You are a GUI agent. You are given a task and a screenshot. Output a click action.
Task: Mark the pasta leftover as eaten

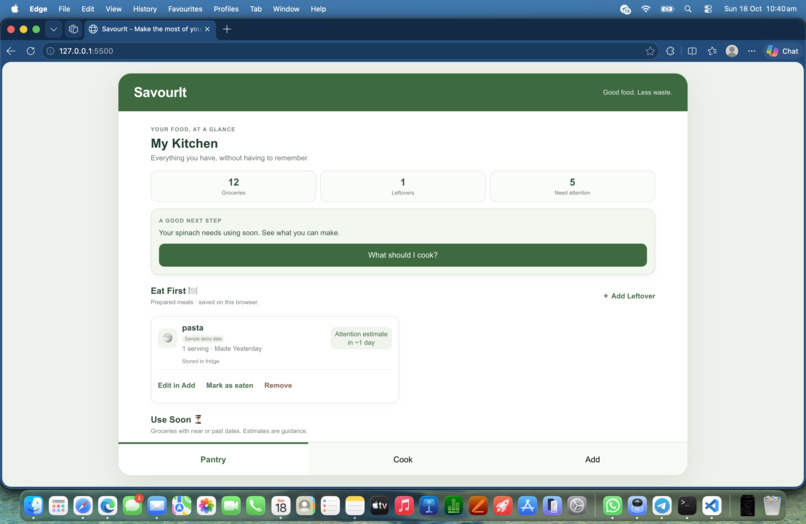pyautogui.click(x=230, y=386)
